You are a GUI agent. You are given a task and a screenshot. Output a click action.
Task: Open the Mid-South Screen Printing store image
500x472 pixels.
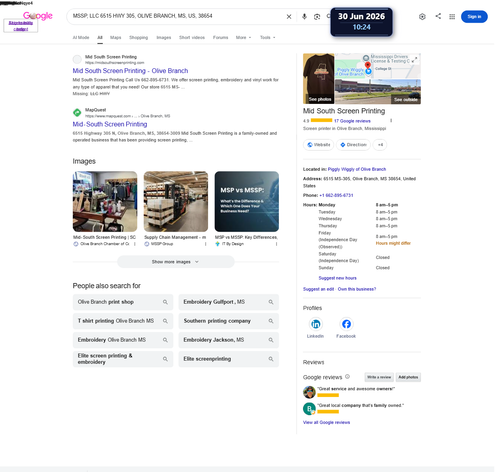(105, 202)
